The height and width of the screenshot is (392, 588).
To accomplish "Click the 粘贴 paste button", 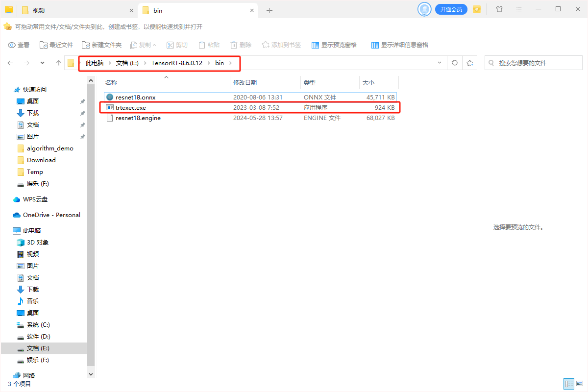I will tap(209, 45).
